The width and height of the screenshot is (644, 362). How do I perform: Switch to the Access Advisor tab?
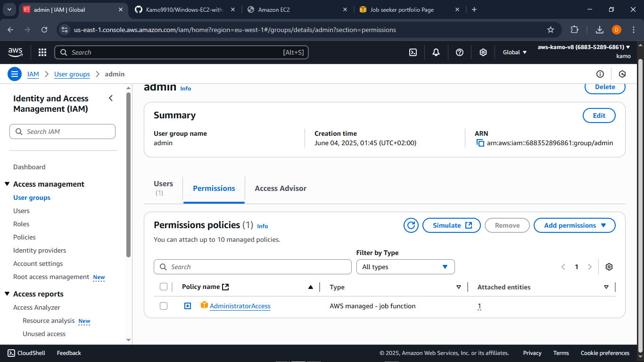(281, 188)
